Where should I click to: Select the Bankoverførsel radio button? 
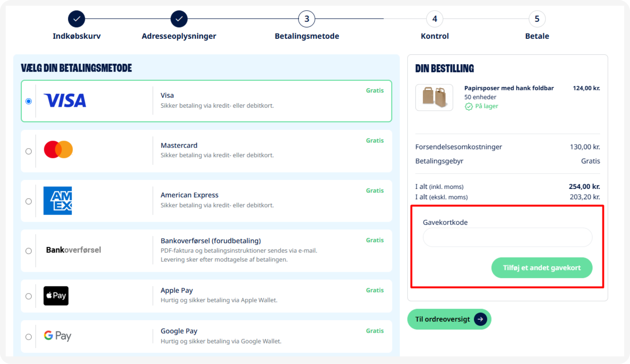29,251
